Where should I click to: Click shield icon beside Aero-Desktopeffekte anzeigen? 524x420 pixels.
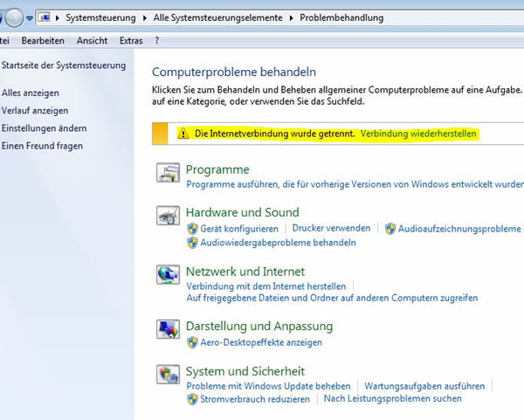click(192, 342)
